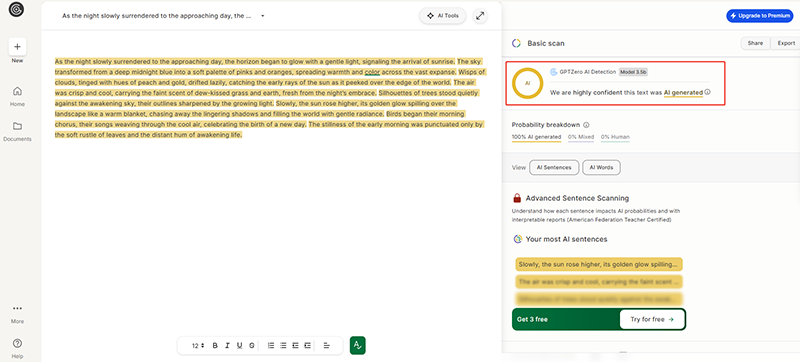The width and height of the screenshot is (800, 362).
Task: Change font size with the 12 stepper
Action: click(198, 346)
